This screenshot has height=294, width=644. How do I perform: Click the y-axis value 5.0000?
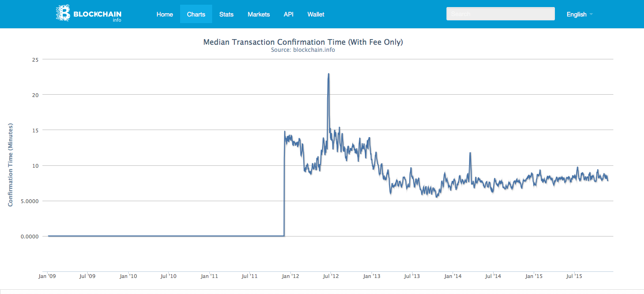[30, 201]
